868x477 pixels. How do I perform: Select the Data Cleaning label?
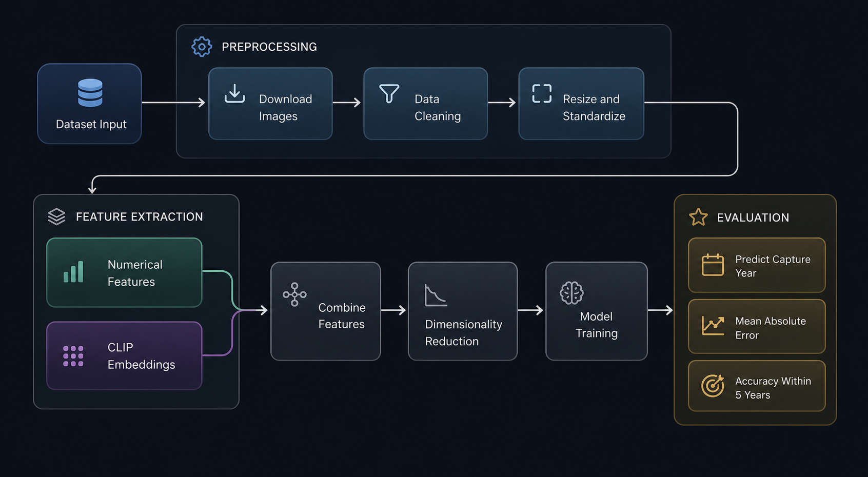[438, 107]
